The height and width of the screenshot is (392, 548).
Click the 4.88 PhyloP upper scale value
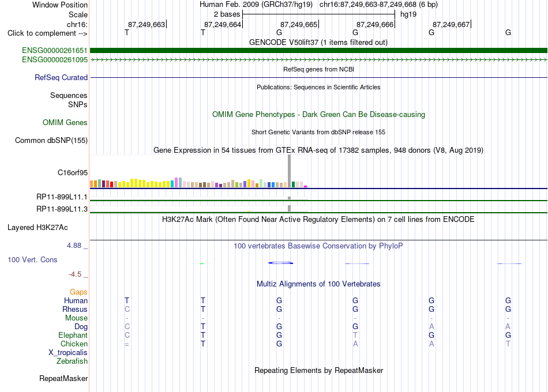pyautogui.click(x=74, y=246)
